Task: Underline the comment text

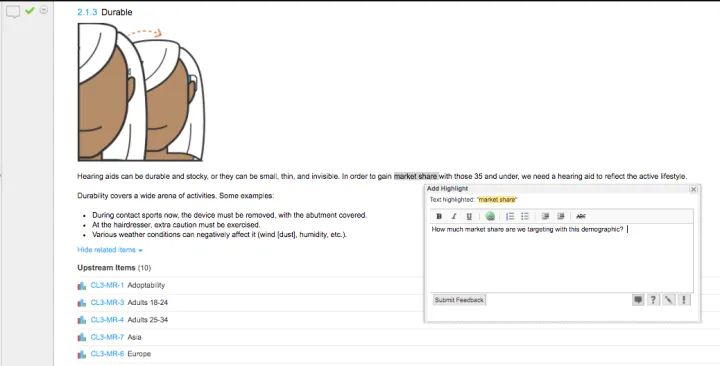Action: (469, 216)
